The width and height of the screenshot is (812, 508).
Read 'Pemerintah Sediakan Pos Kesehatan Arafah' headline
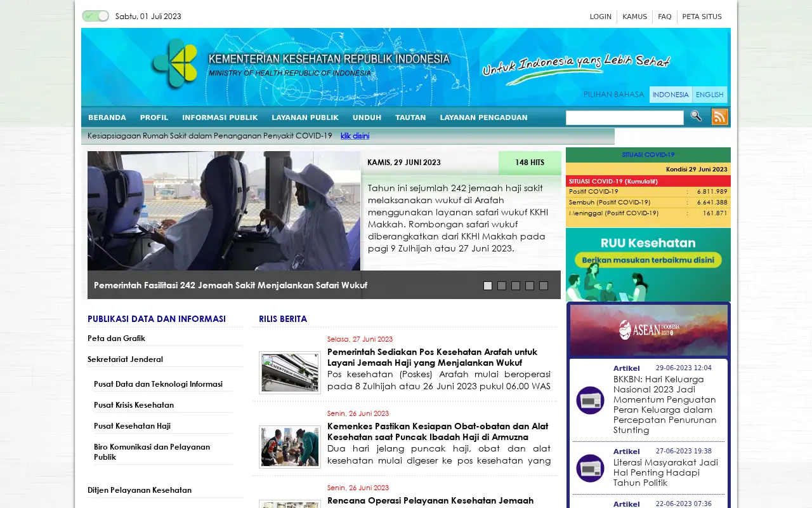[x=433, y=357]
